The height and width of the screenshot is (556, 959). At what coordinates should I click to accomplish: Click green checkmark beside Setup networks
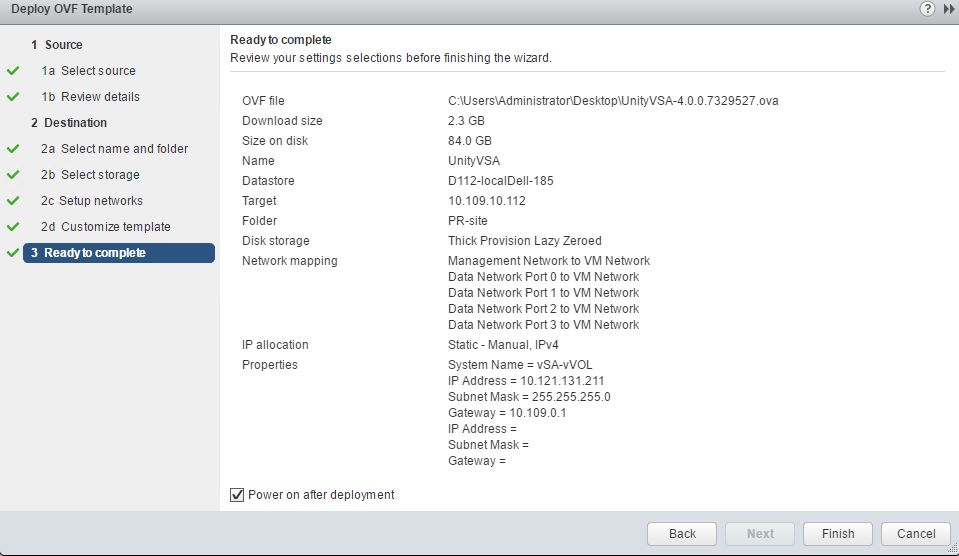pyautogui.click(x=13, y=201)
